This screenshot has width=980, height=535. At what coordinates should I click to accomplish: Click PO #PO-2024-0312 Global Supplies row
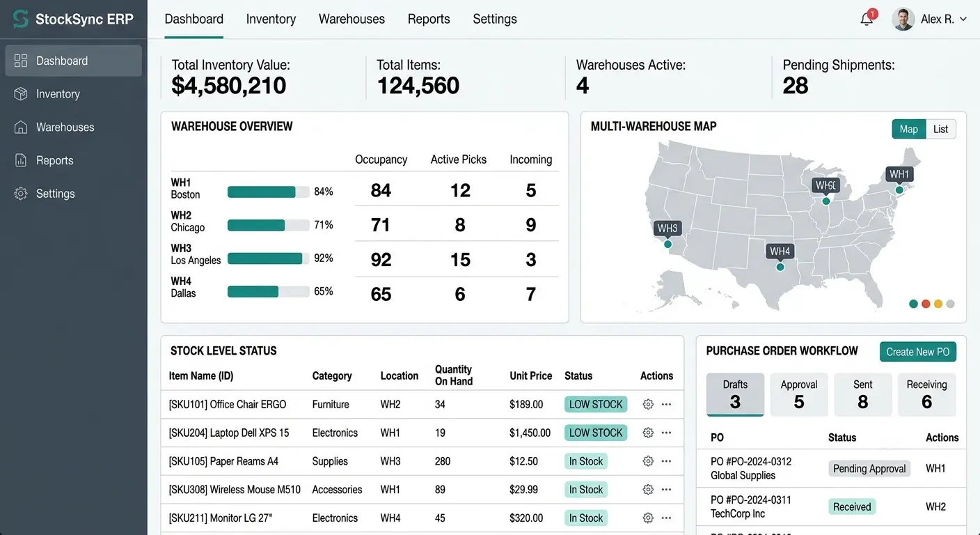pos(832,468)
